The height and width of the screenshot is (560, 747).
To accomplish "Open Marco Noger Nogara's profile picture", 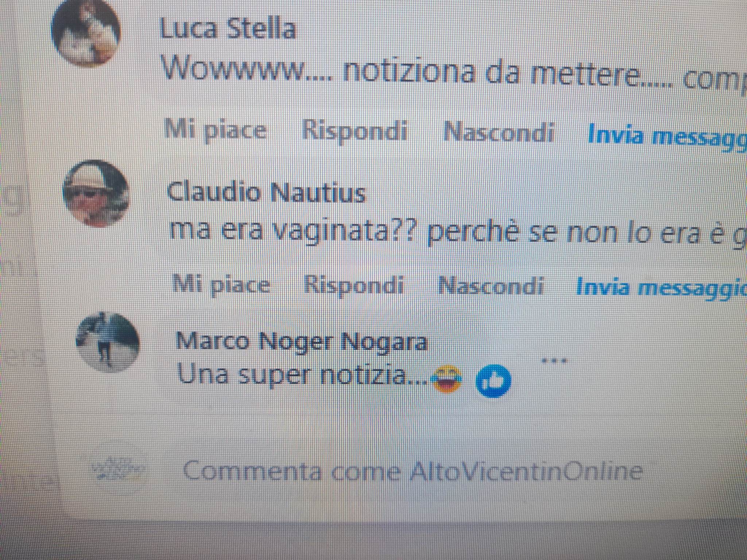I will click(x=108, y=342).
